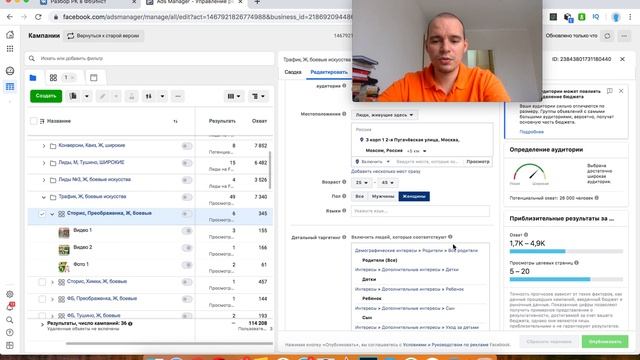Open the settings gear in left sidebar
640x360 pixels.
pyautogui.click(x=10, y=294)
